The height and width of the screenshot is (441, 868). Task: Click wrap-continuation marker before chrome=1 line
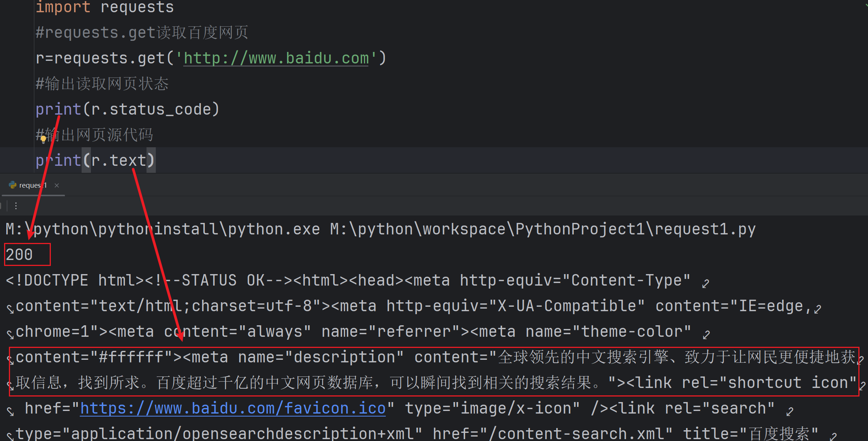pos(10,334)
